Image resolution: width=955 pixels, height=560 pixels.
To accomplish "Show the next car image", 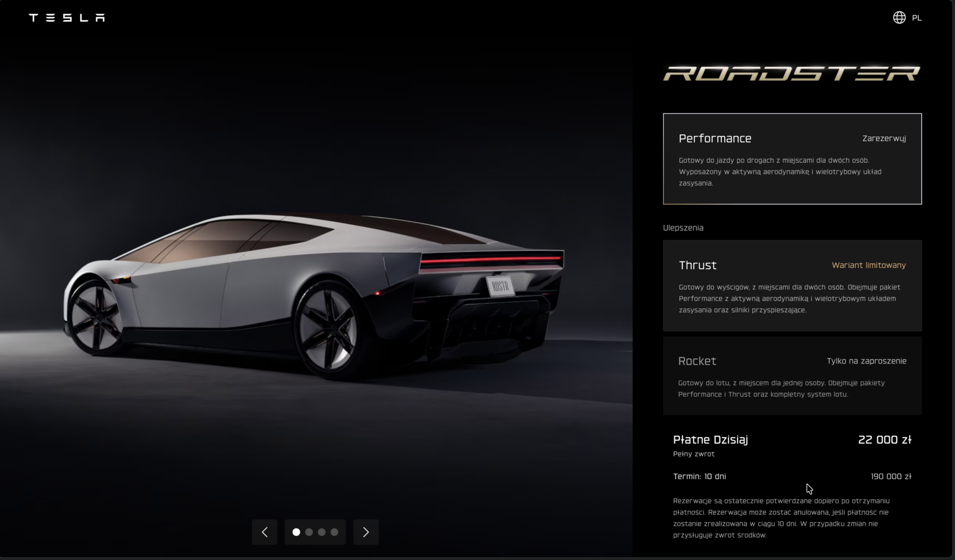I will point(366,532).
